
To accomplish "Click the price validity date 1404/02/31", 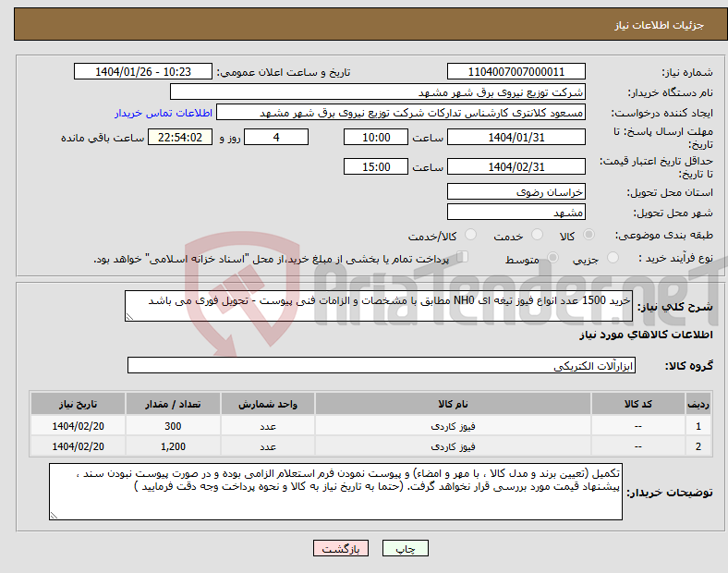I will click(x=516, y=166).
